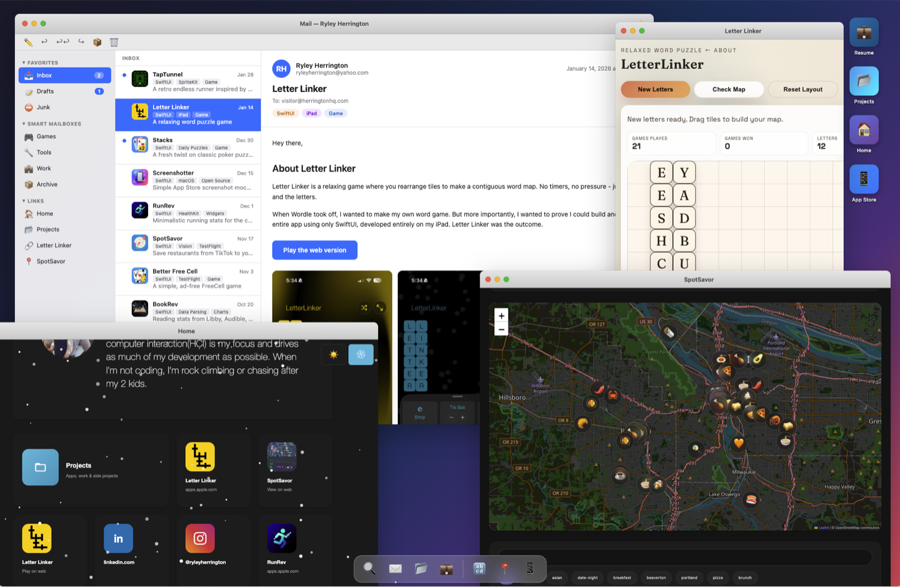Enable winter theme via the snowflake toggle

[x=360, y=354]
